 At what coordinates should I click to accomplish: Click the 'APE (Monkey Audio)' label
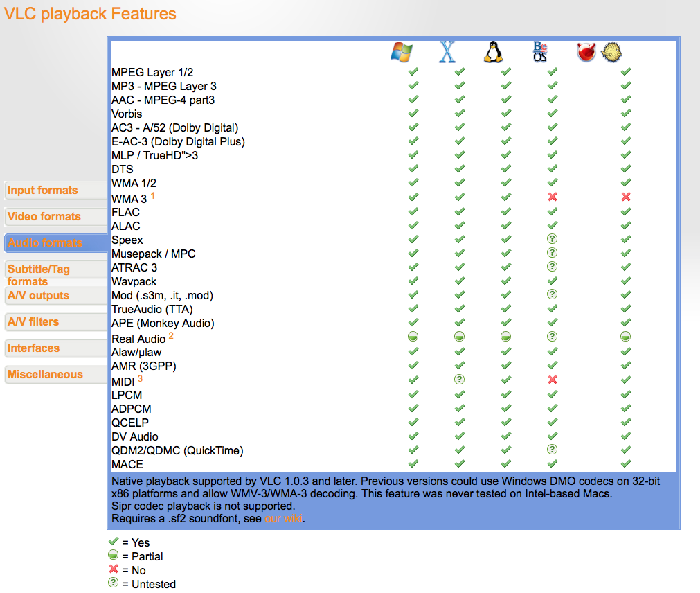pos(163,323)
